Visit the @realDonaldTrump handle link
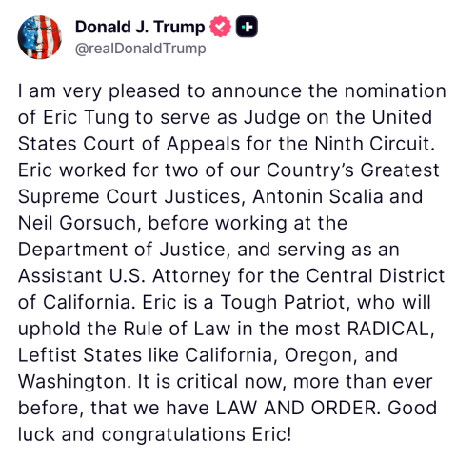The height and width of the screenshot is (461, 476). coord(141,49)
